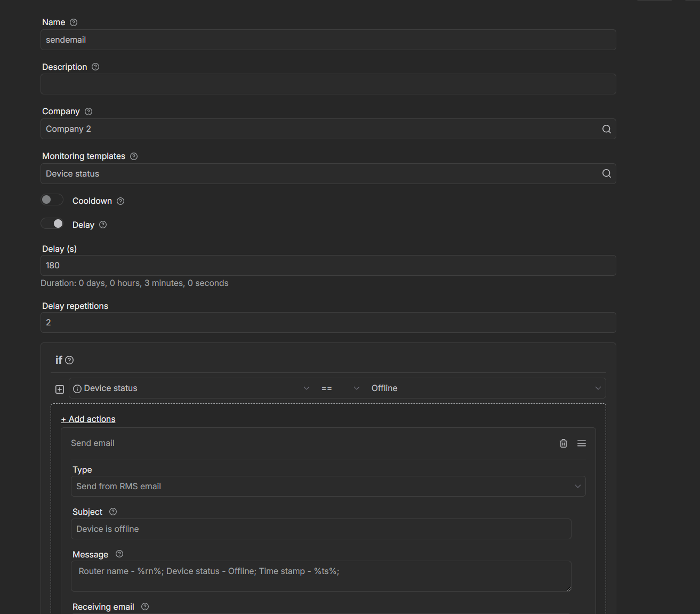Viewport: 700px width, 614px height.
Task: Click into the empty Description field
Action: (328, 84)
